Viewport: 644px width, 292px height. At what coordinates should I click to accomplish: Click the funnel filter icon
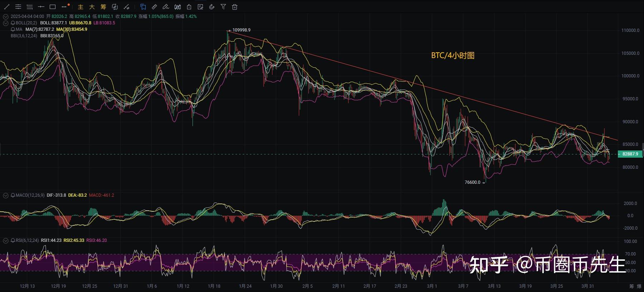point(223,7)
